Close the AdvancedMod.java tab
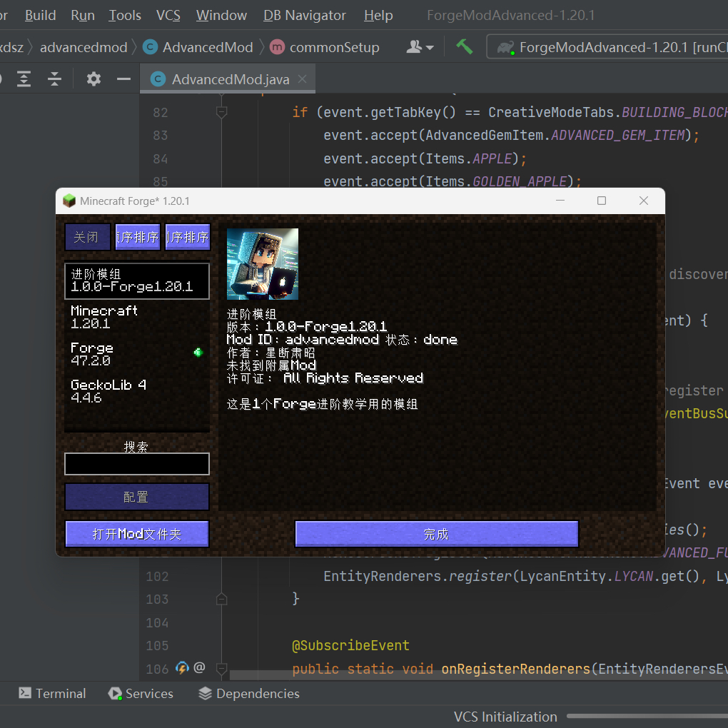The height and width of the screenshot is (728, 728). (302, 79)
